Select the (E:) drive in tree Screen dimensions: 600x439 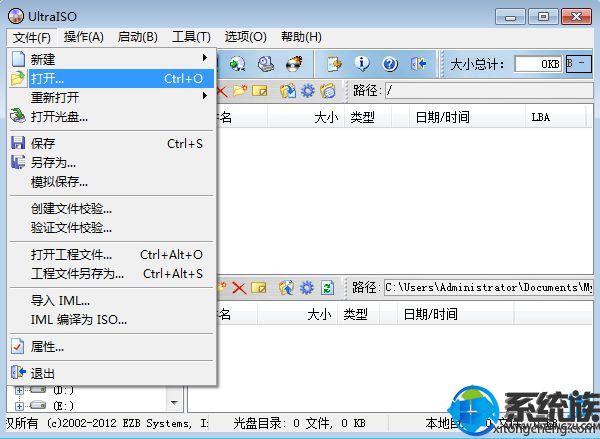[x=63, y=405]
